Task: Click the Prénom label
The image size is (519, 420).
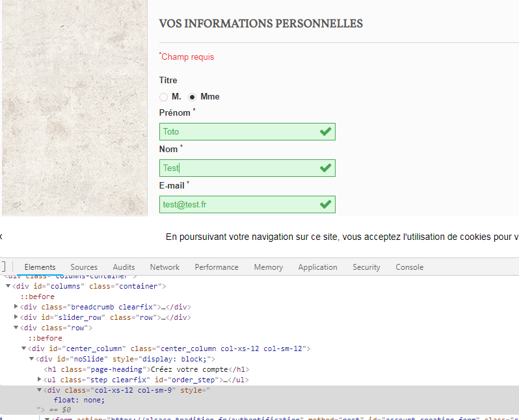Action: coord(177,112)
